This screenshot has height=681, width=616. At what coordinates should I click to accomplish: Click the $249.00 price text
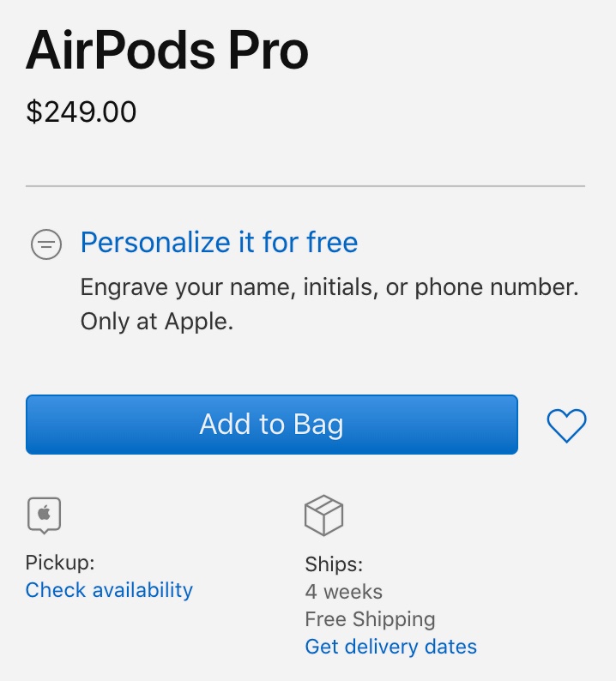coord(82,112)
